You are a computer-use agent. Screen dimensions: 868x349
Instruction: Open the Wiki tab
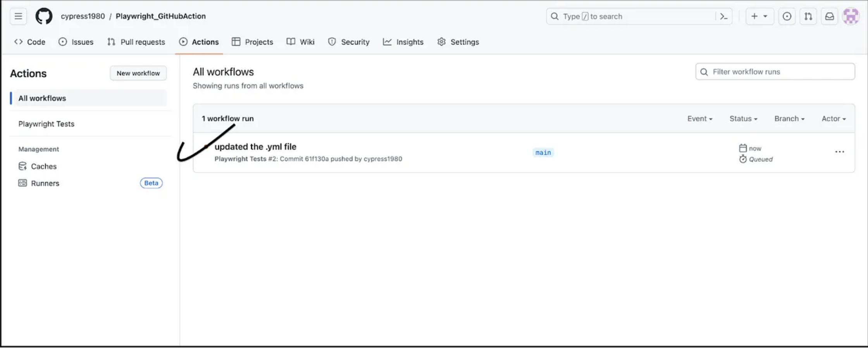pos(300,42)
